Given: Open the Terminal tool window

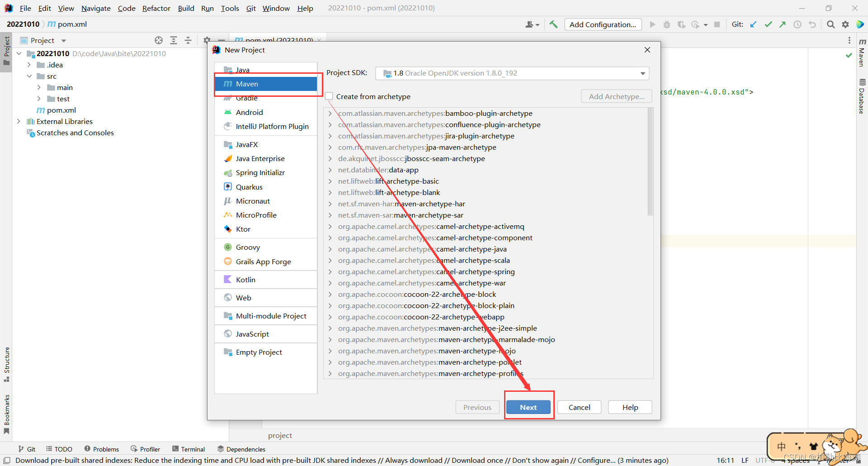Looking at the screenshot, I should (189, 449).
